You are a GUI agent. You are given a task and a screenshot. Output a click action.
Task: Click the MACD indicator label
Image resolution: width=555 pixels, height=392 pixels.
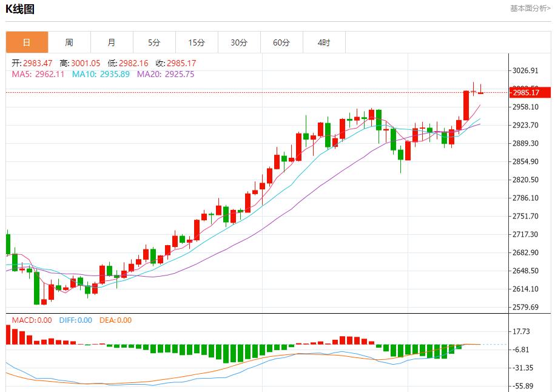[x=29, y=320]
